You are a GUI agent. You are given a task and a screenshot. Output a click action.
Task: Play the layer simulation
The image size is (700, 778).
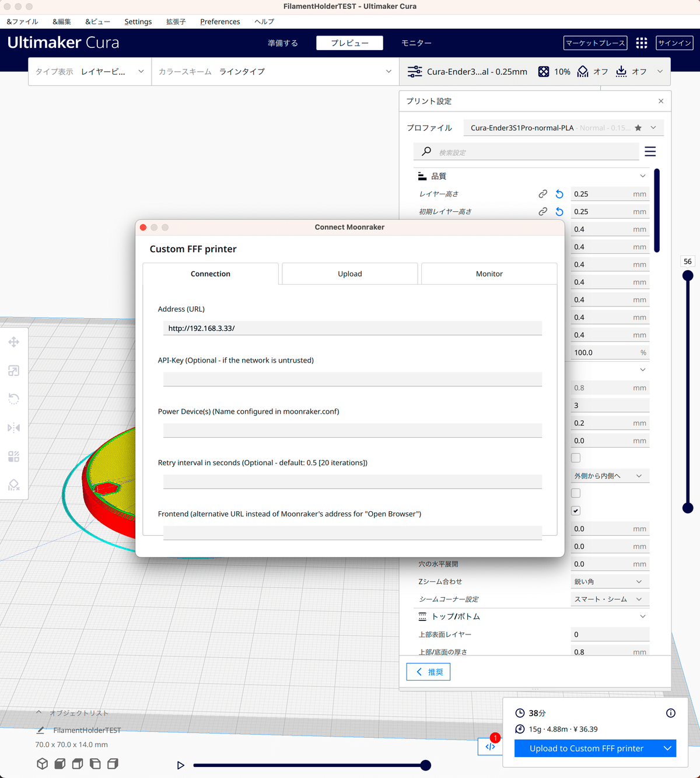(x=181, y=765)
